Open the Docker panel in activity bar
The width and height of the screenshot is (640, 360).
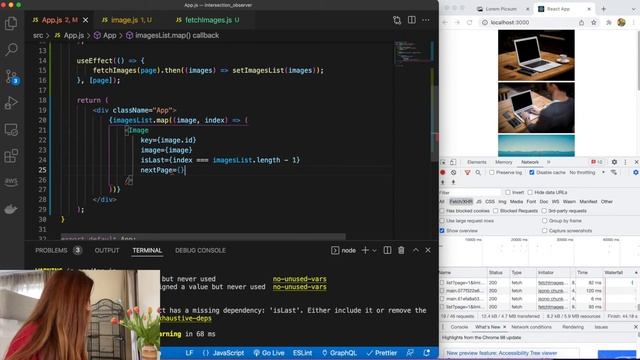[x=11, y=209]
